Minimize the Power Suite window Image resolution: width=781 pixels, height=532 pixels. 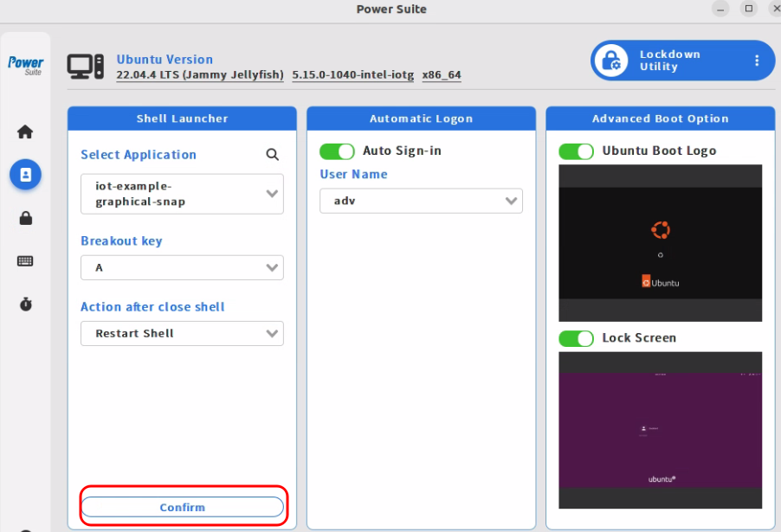[x=720, y=9]
